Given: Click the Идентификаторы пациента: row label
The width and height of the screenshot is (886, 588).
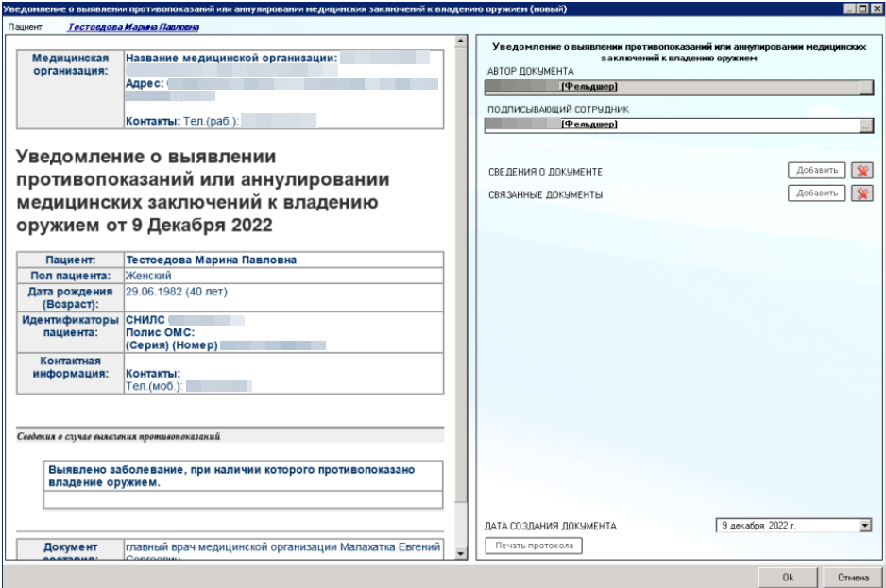Looking at the screenshot, I should coord(70,326).
